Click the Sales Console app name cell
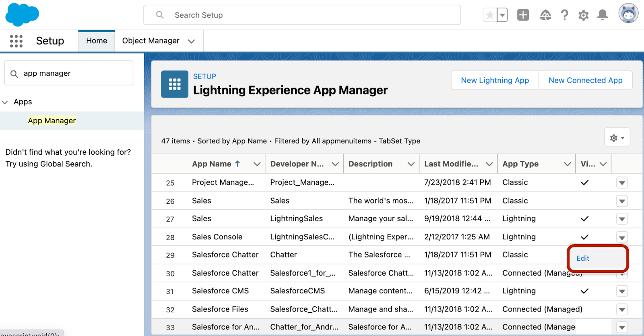Viewport: 644px width, 336px height. point(217,237)
